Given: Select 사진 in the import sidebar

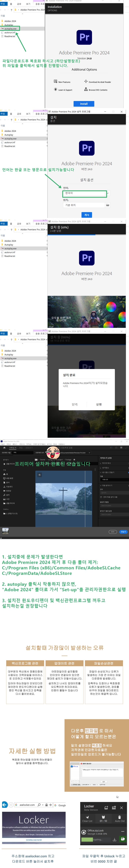Looking at the screenshot, I should click(7, 499).
